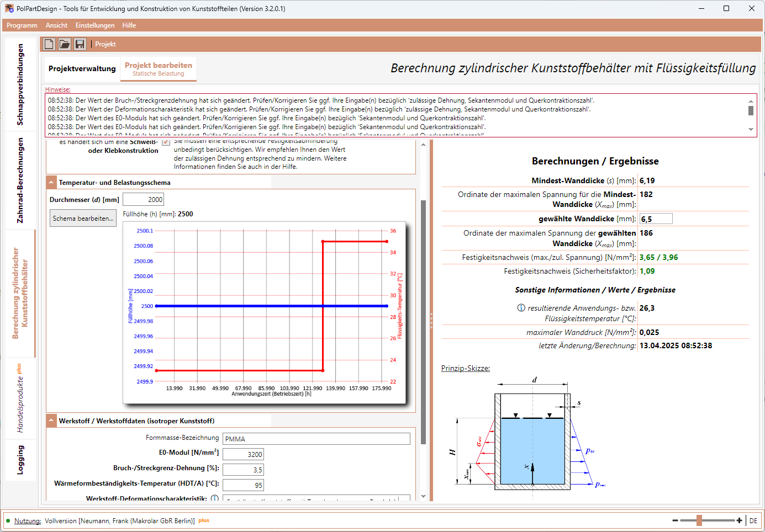Click the zoom slider handle in status bar
Image resolution: width=765 pixels, height=532 pixels.
[699, 520]
